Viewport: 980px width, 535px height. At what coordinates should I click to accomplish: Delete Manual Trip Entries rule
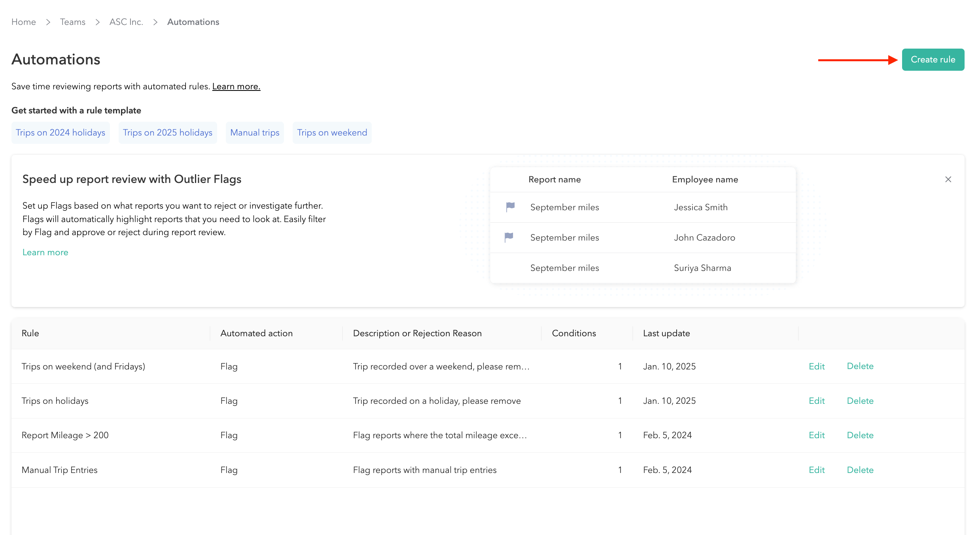[860, 470]
